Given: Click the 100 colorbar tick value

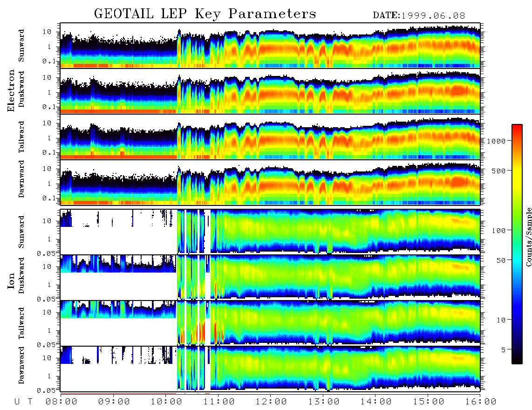Looking at the screenshot, I should (499, 231).
